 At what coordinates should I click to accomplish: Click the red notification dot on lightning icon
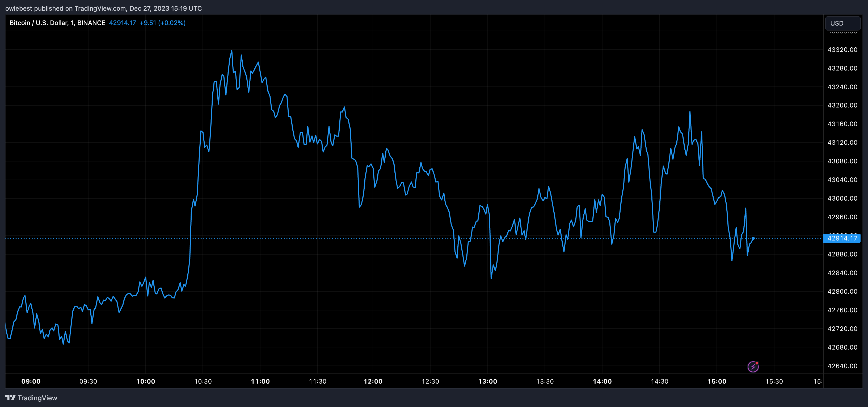[758, 363]
